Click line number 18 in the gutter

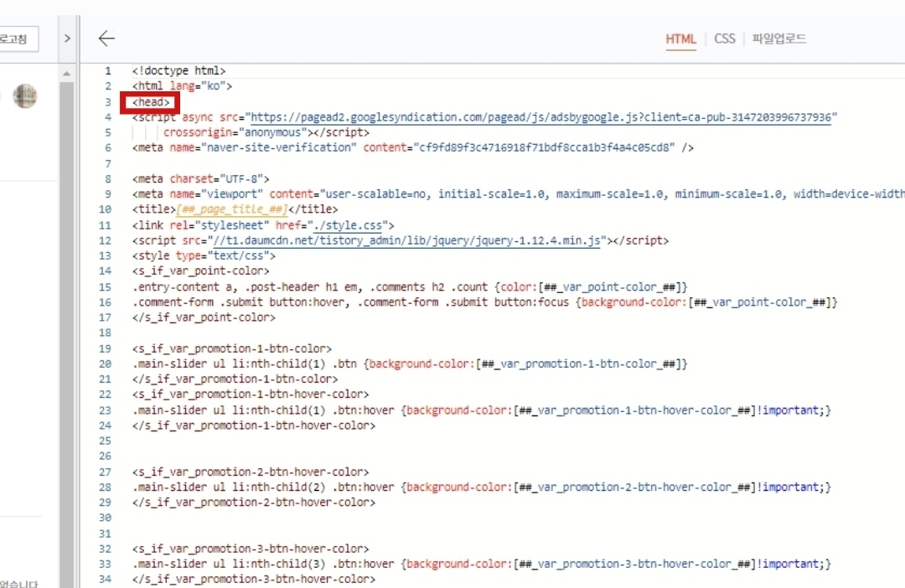coord(105,333)
